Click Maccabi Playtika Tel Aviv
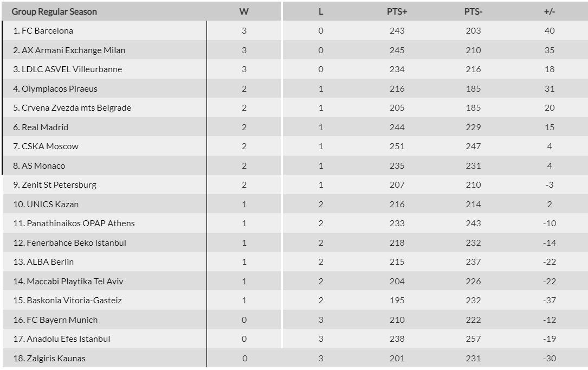Screen dimensions: 588x370 pos(75,282)
